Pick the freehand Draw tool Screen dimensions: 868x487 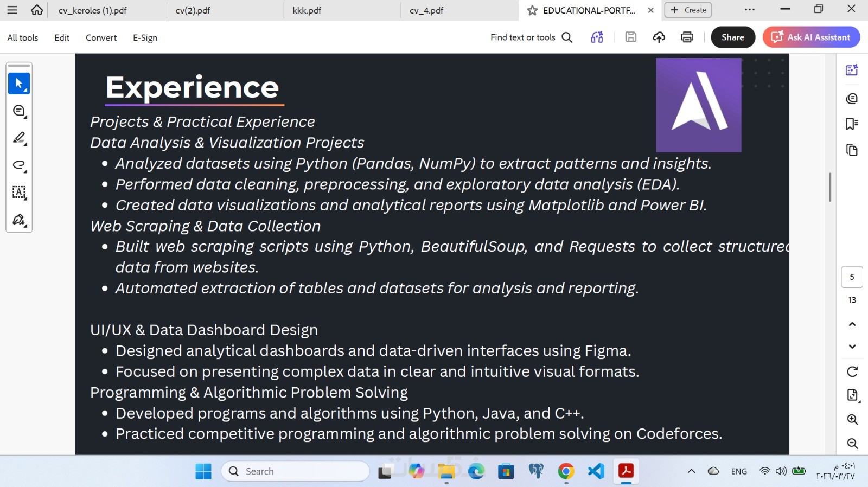click(19, 165)
